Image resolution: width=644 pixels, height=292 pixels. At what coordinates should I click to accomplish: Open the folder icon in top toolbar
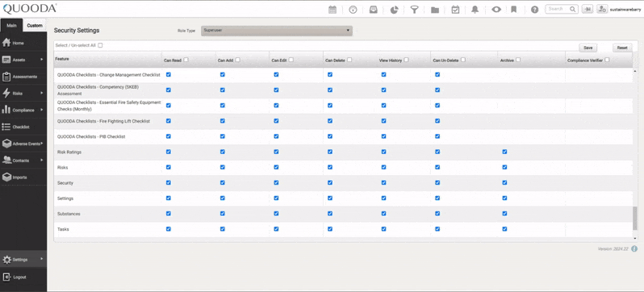tap(435, 10)
